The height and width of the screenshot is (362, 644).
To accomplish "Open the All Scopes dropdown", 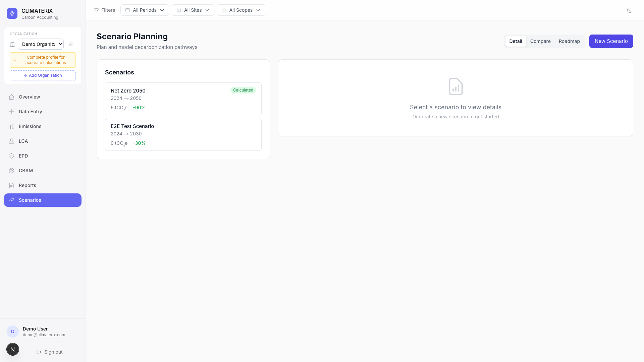I will tap(241, 10).
